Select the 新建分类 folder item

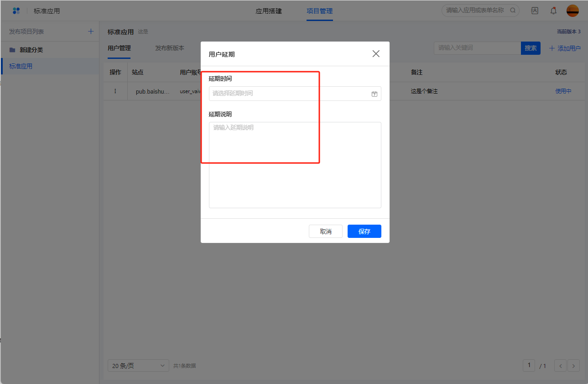(31, 50)
